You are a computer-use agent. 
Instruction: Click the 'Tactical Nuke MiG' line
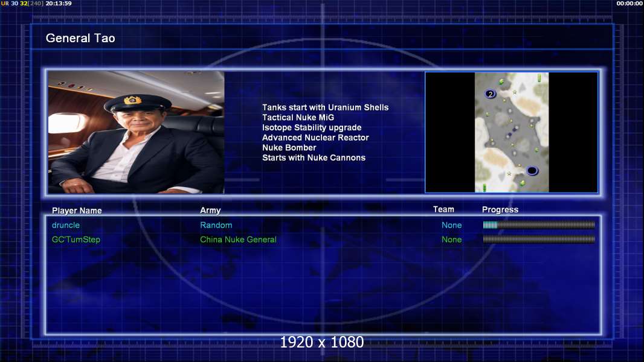[x=298, y=117]
